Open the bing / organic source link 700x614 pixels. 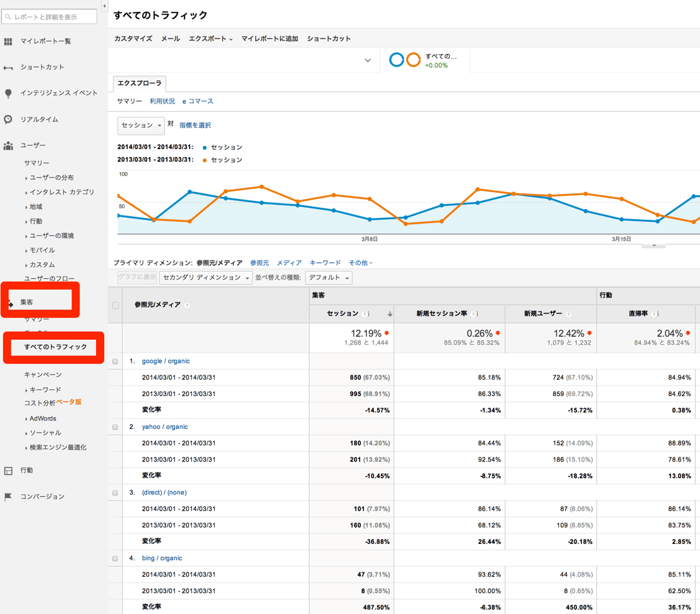coord(162,558)
